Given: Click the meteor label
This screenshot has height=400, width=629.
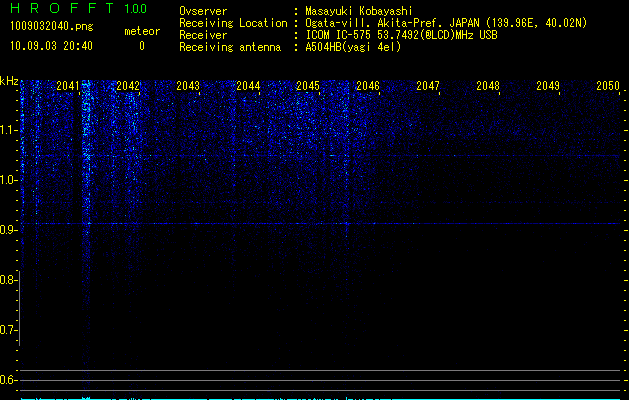Looking at the screenshot, I should coord(142,31).
